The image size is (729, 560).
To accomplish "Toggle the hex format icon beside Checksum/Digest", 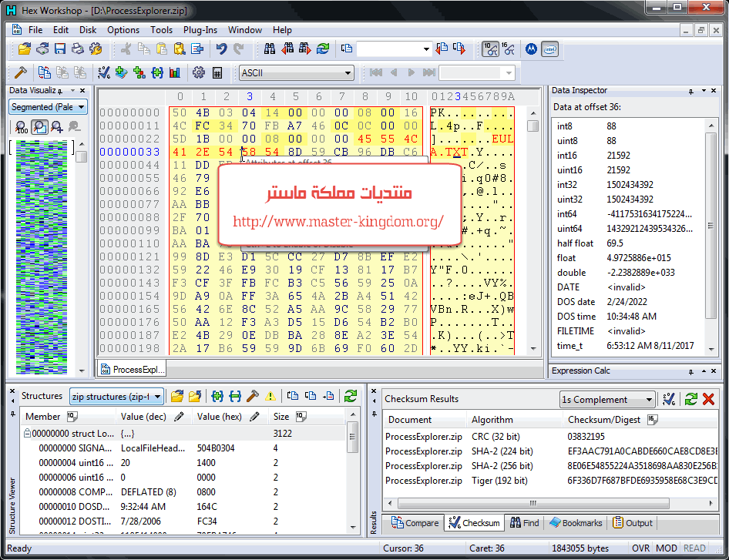I will point(653,420).
